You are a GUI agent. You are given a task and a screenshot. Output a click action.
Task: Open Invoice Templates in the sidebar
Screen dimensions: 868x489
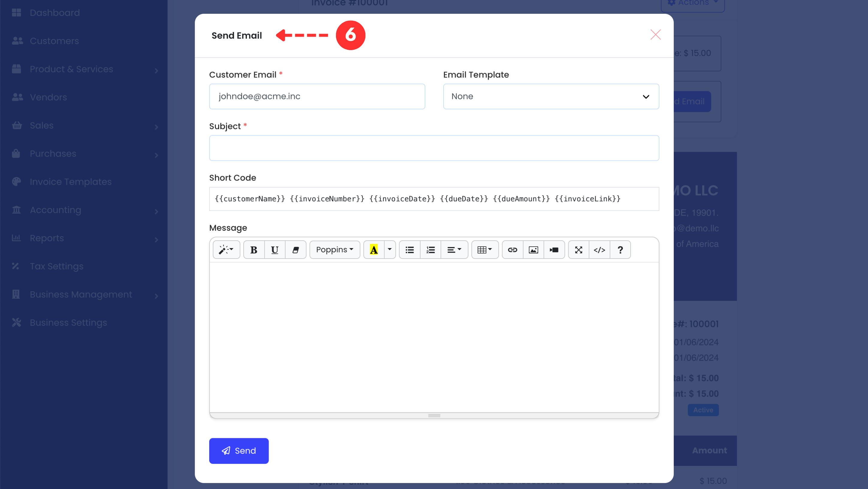point(71,182)
